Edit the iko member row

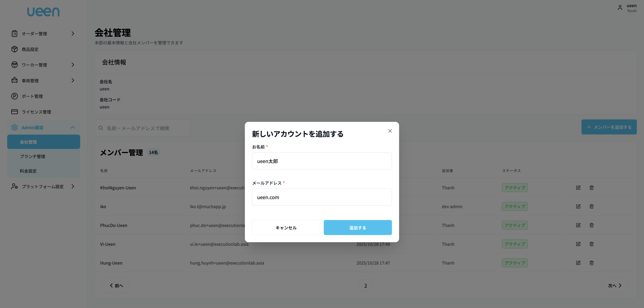click(x=578, y=206)
